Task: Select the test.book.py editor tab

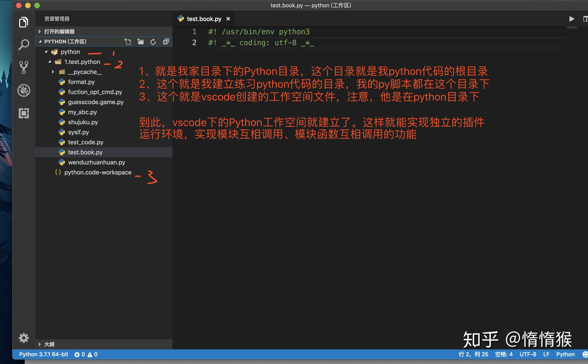Action: [204, 19]
